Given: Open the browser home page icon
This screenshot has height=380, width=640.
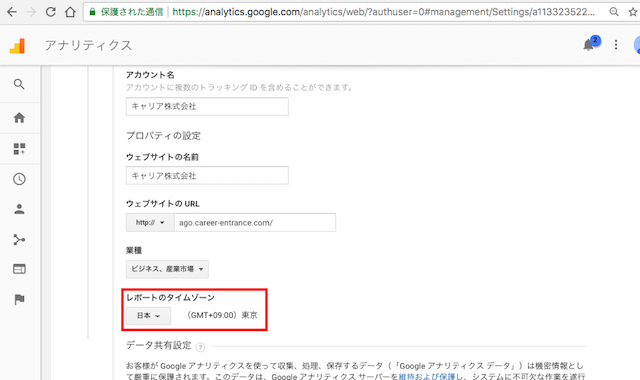Looking at the screenshot, I should (x=70, y=12).
